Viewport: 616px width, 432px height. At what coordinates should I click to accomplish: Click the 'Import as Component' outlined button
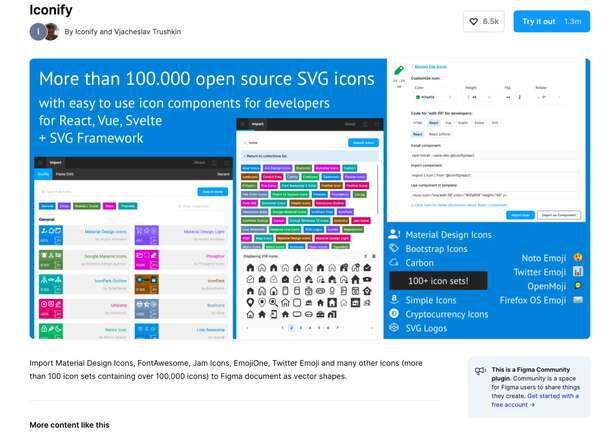coord(558,215)
